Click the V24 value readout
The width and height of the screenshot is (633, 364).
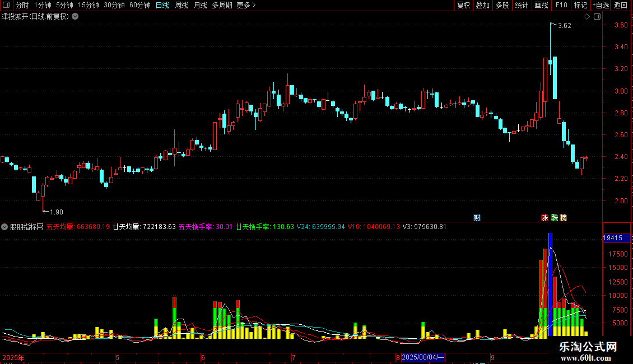pos(321,227)
